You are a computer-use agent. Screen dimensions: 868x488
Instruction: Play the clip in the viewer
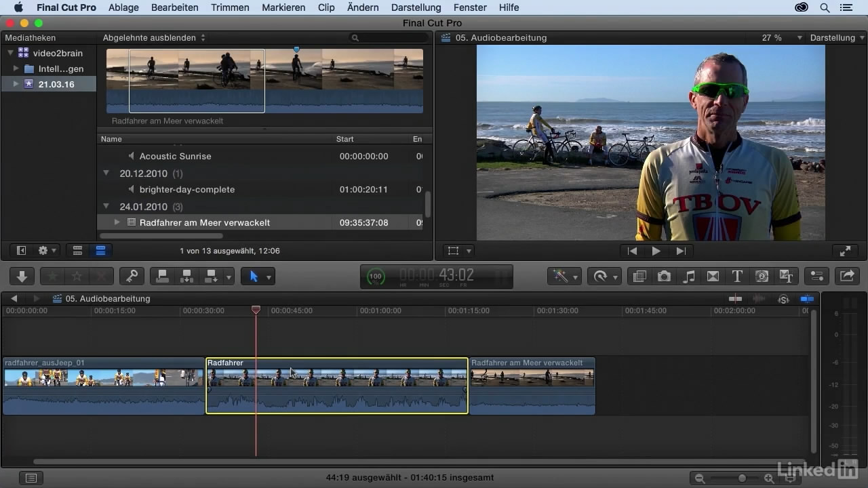pyautogui.click(x=656, y=251)
